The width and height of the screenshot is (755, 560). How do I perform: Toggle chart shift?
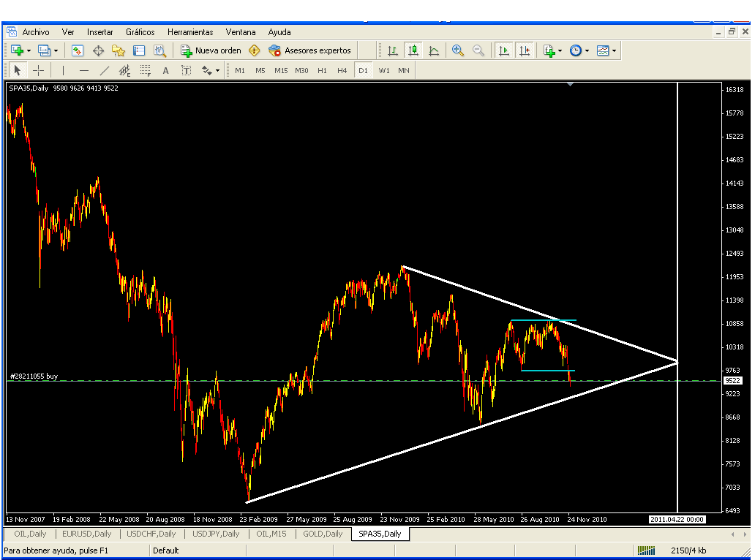[525, 50]
